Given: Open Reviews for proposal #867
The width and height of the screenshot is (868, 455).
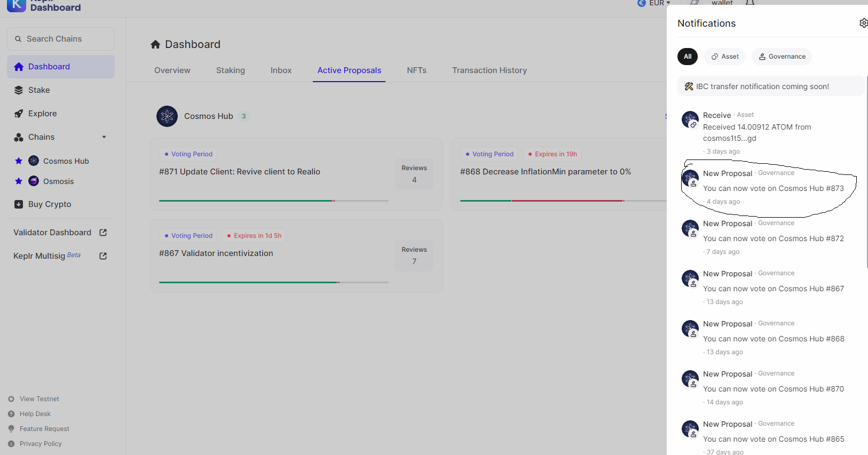Looking at the screenshot, I should [x=414, y=256].
